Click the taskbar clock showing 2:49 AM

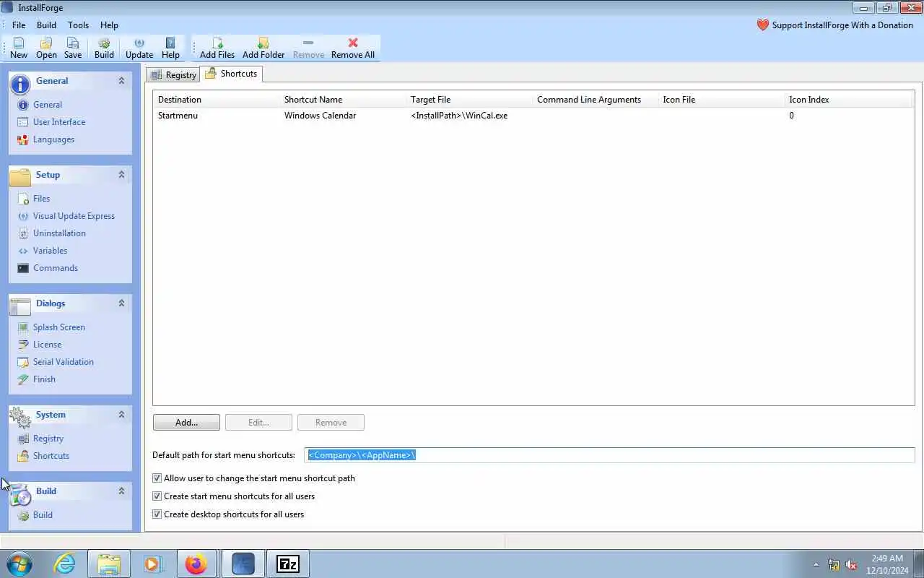pyautogui.click(x=887, y=564)
